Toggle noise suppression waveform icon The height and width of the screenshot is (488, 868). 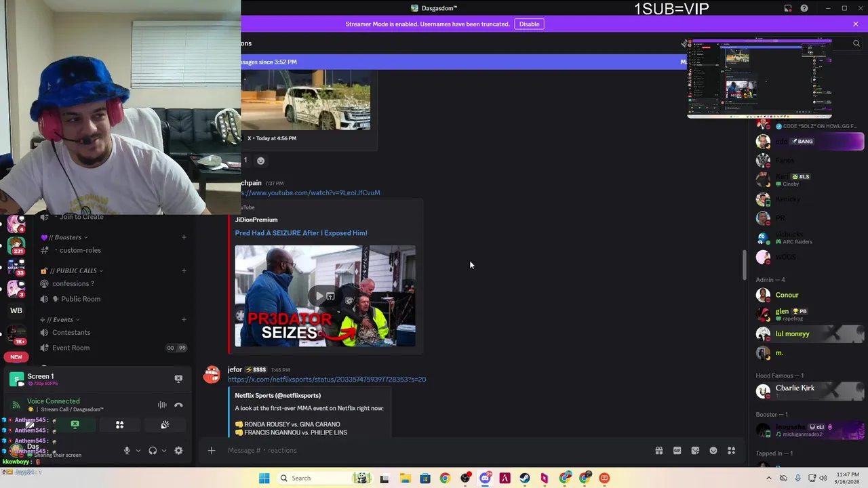[162, 405]
